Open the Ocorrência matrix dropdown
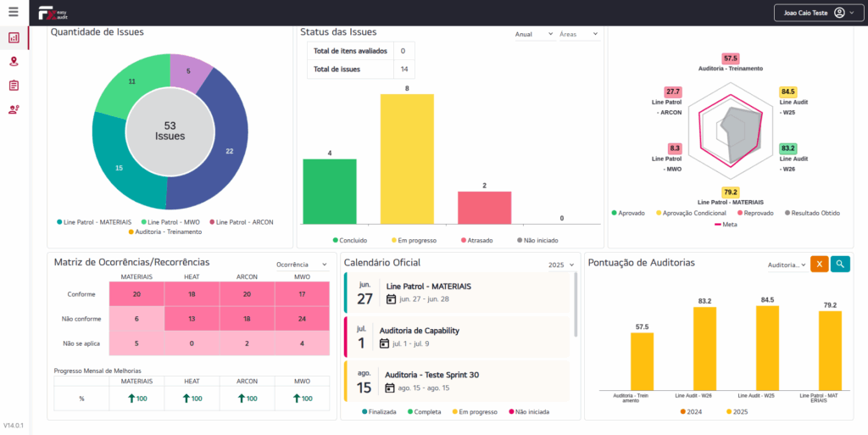868x435 pixels. [302, 265]
